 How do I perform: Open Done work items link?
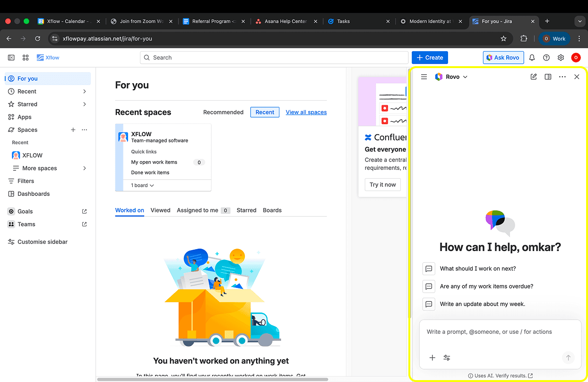coord(150,173)
